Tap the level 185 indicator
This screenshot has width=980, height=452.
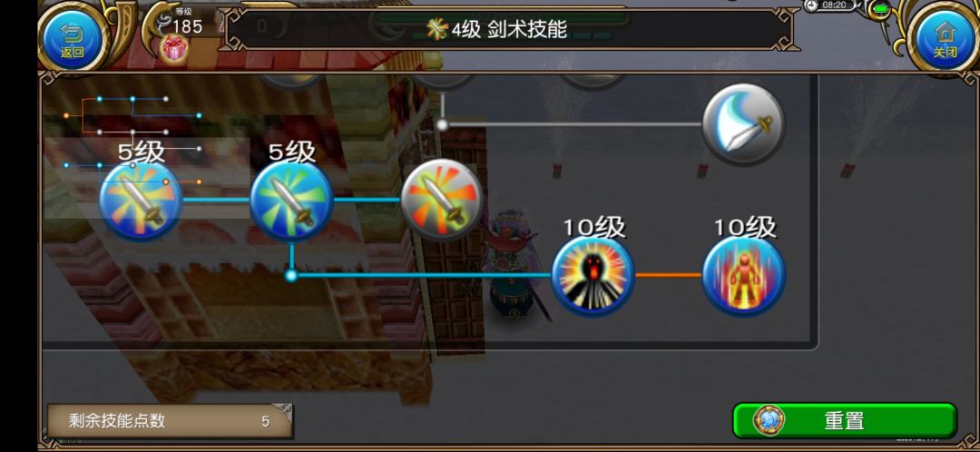coord(186,25)
